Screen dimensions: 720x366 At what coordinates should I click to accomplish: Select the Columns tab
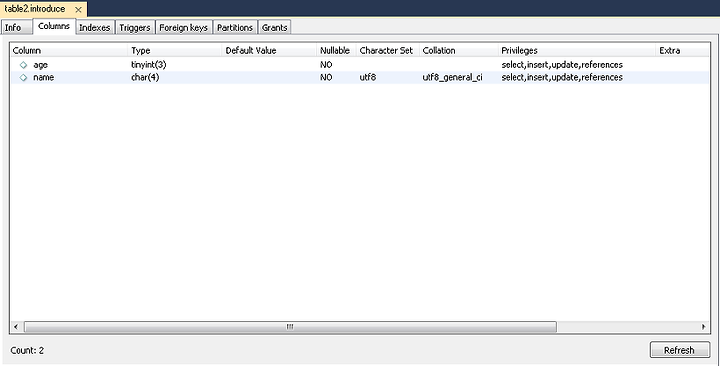54,26
